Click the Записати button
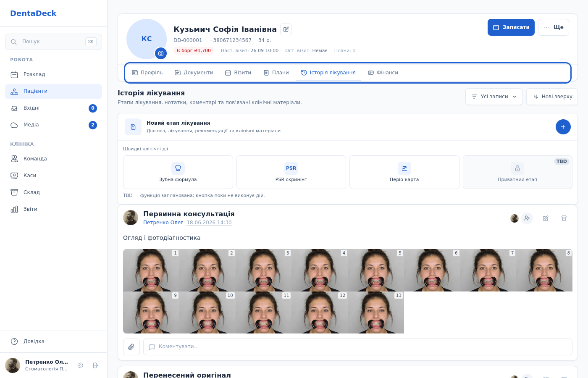Screen dimensions: 588x378 (511, 27)
